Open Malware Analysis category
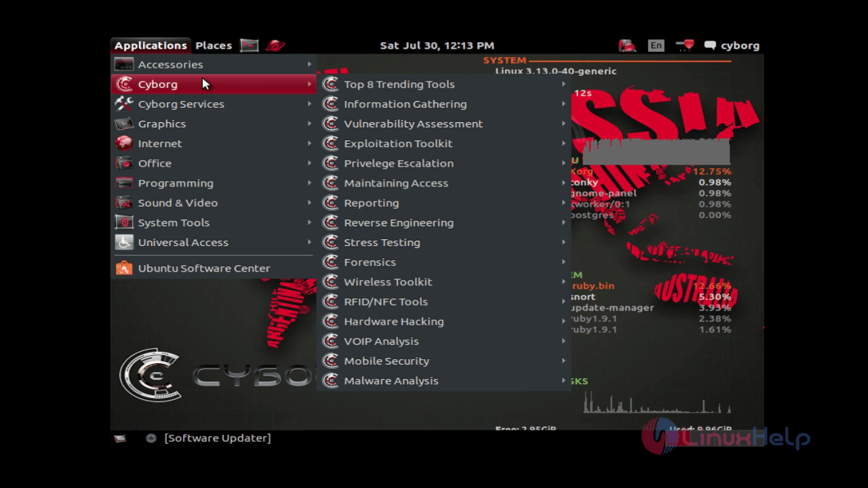868x488 pixels. coord(444,380)
